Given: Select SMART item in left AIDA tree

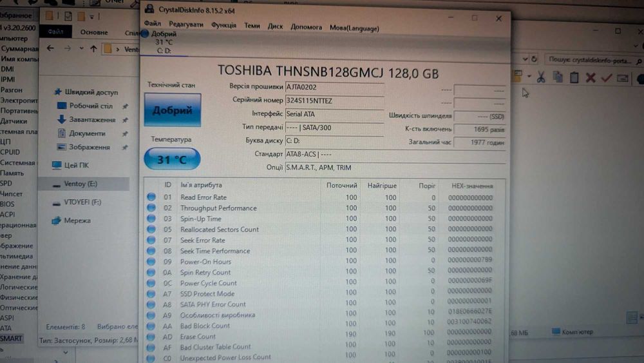Looking at the screenshot, I should (x=11, y=338).
